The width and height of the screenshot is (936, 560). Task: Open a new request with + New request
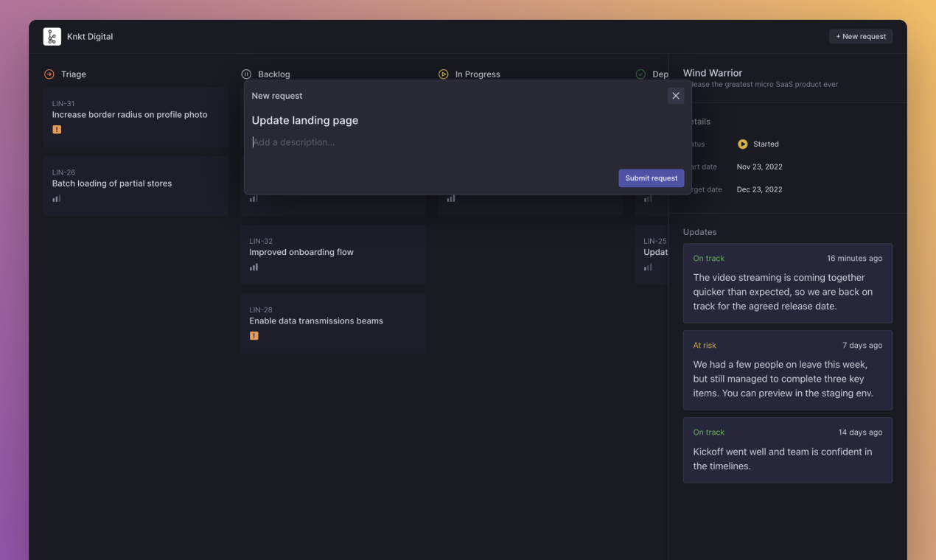coord(861,36)
